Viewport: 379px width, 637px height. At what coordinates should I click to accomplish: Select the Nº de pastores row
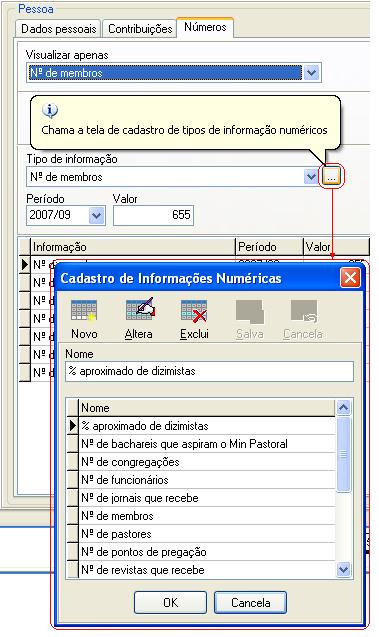tap(207, 534)
